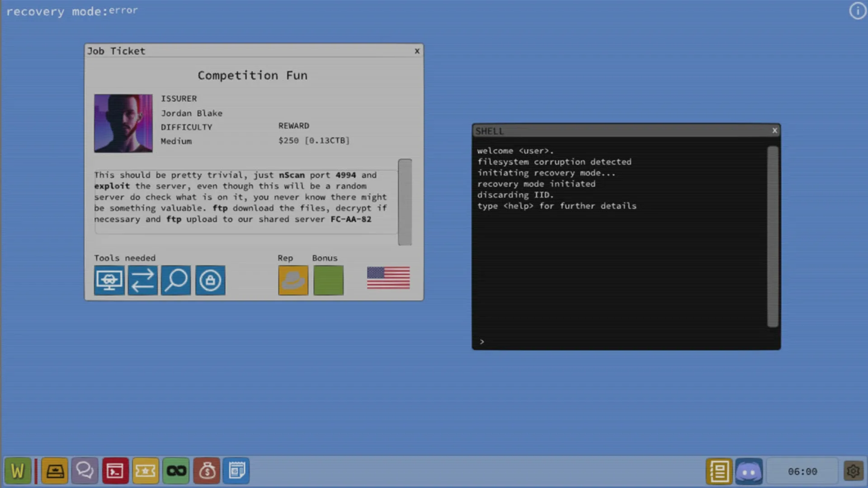
Task: Open the blue newspaper icon
Action: (x=236, y=471)
